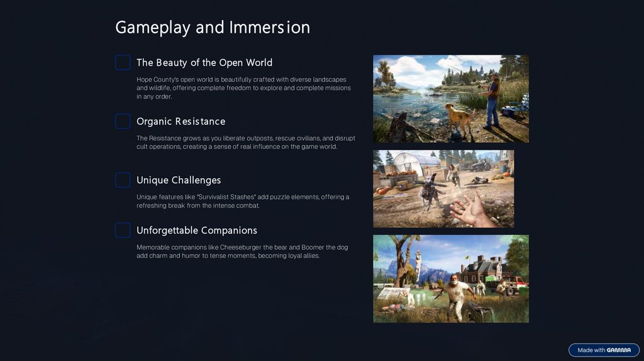Tick the checkbox beside Unforgettable Companions
This screenshot has height=361, width=644.
click(123, 230)
